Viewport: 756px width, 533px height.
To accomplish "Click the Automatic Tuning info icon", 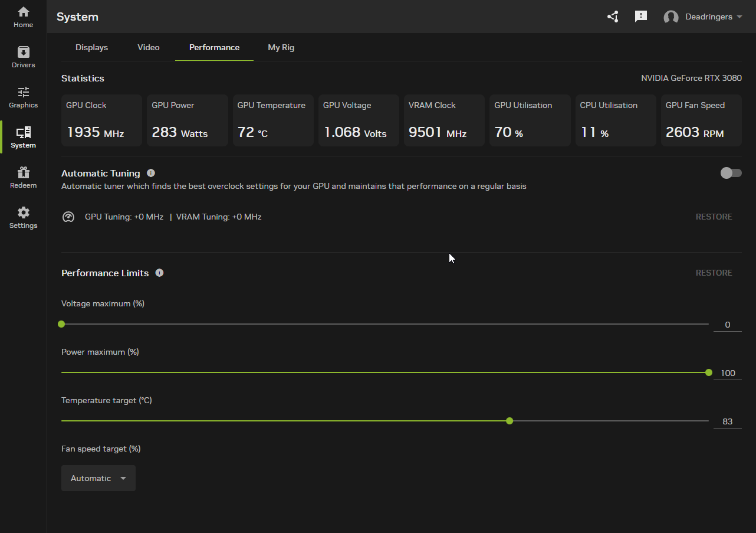I will pos(151,173).
